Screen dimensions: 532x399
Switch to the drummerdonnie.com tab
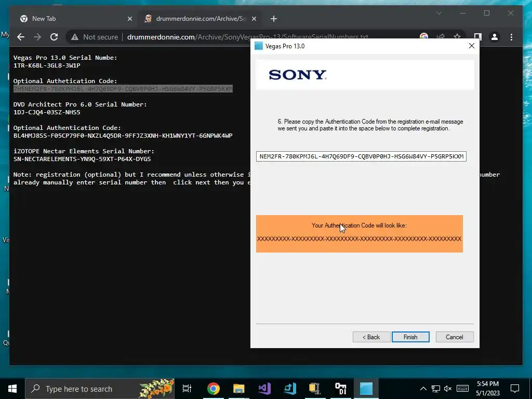pos(200,19)
